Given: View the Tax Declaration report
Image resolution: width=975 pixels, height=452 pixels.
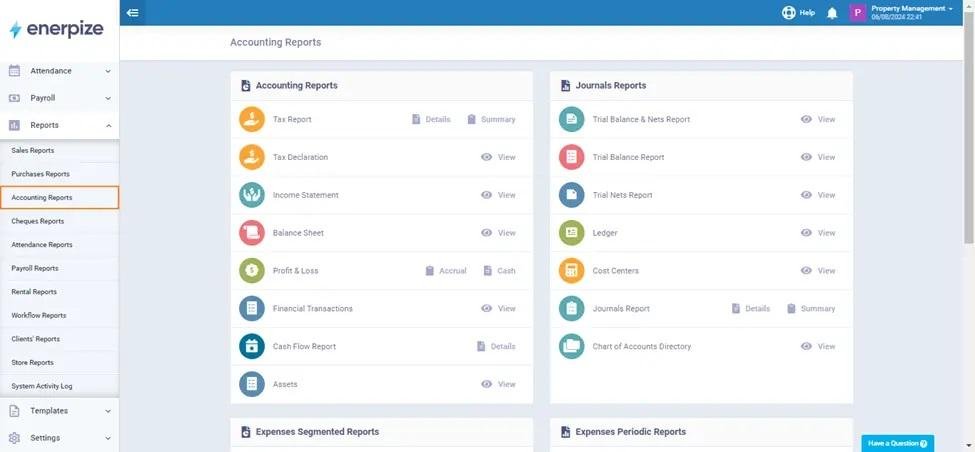Looking at the screenshot, I should click(x=498, y=157).
